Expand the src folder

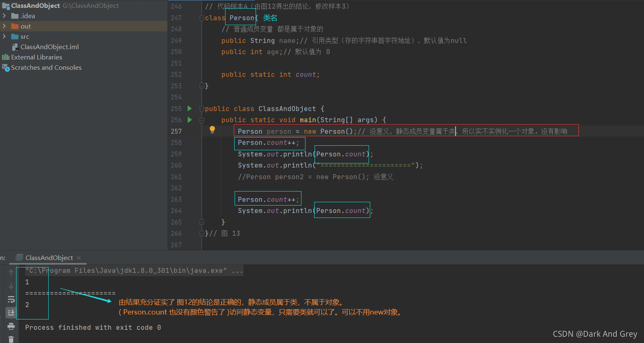4,36
